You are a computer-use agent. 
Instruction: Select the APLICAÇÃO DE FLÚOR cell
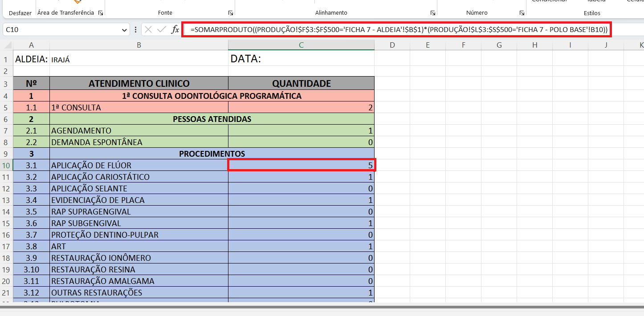[x=139, y=165]
